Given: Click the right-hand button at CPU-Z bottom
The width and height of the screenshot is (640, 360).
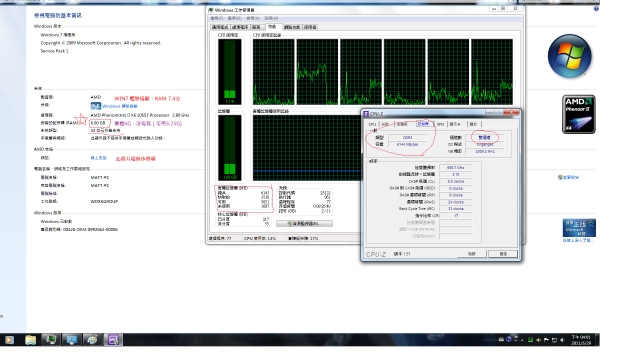Looking at the screenshot, I should (x=503, y=254).
